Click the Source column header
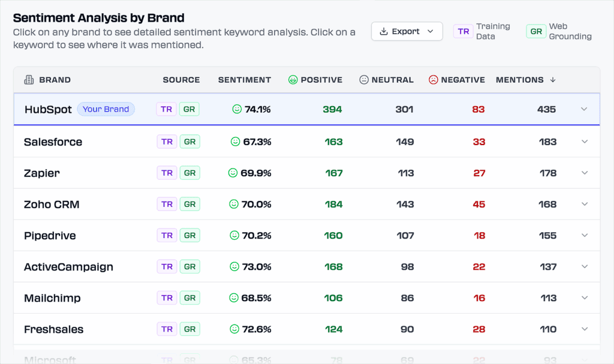Screen dimensions: 614x364 tap(180, 79)
